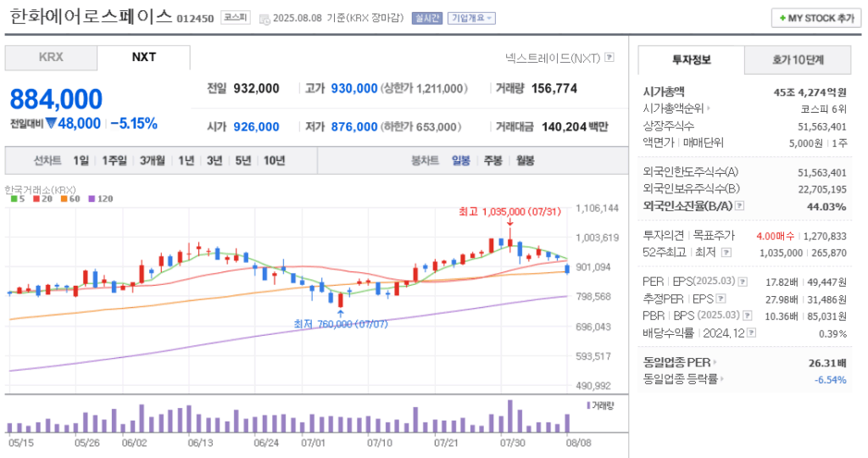Select the 1년 chart period

[x=186, y=160]
